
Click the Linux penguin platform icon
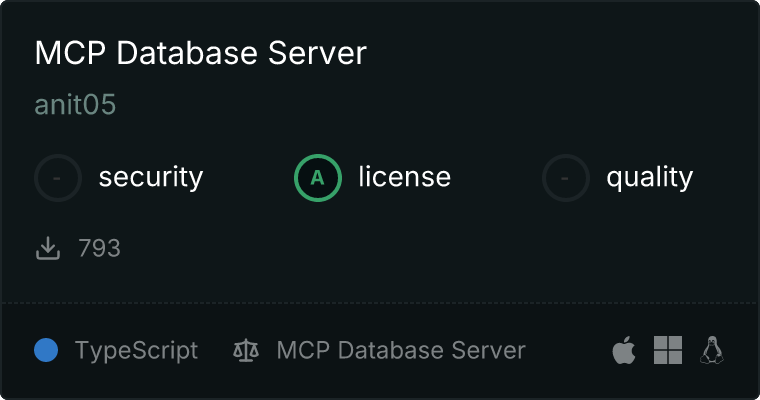click(x=712, y=350)
